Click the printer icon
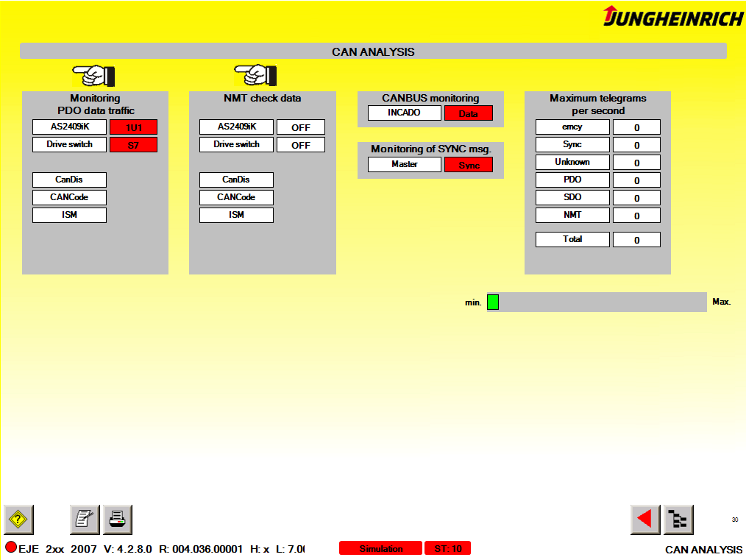746x560 pixels. (118, 520)
